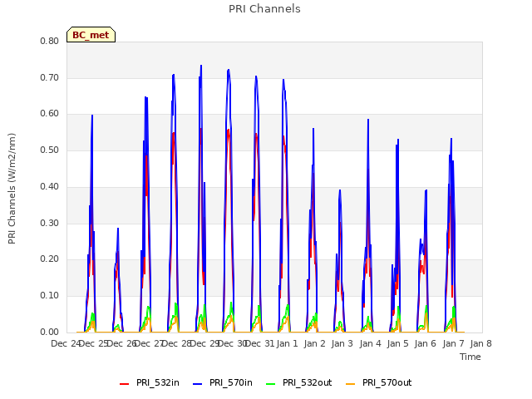This screenshot has width=532, height=399.
Task: Click the Time x-axis label
Action: pyautogui.click(x=470, y=357)
